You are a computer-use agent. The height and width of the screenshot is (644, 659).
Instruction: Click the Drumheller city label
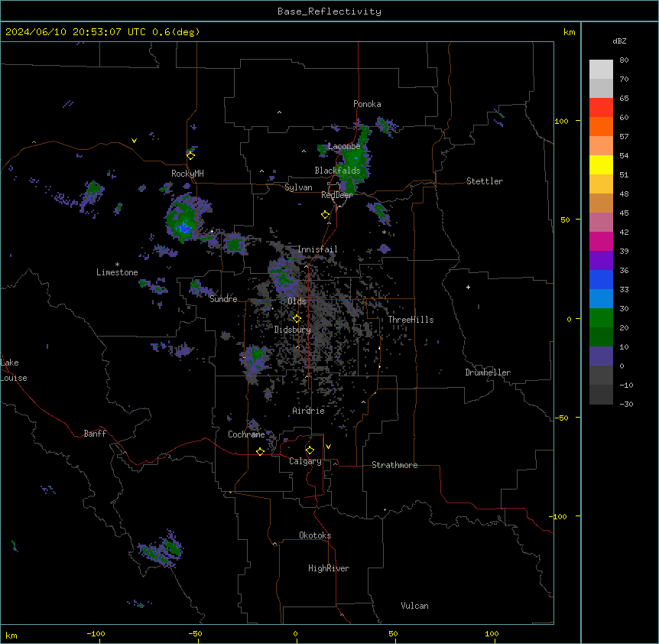coord(488,372)
